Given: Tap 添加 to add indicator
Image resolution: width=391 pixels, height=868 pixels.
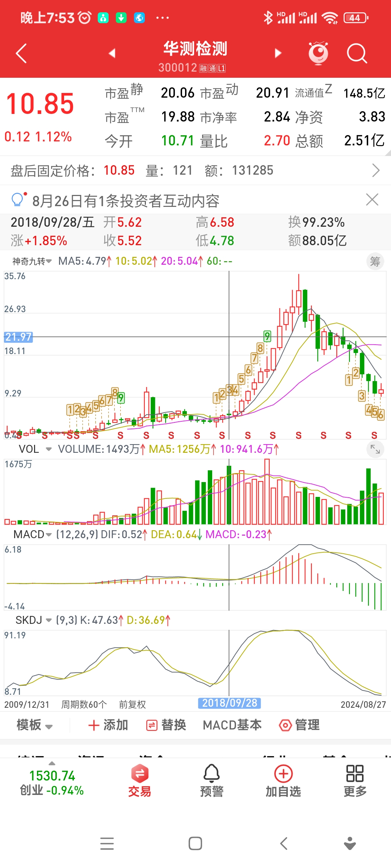Looking at the screenshot, I should 108,725.
